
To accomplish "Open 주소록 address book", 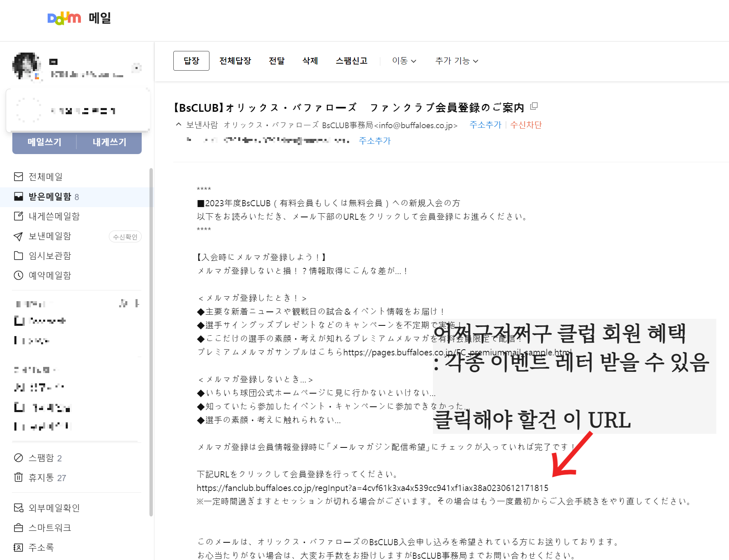I will click(x=41, y=547).
